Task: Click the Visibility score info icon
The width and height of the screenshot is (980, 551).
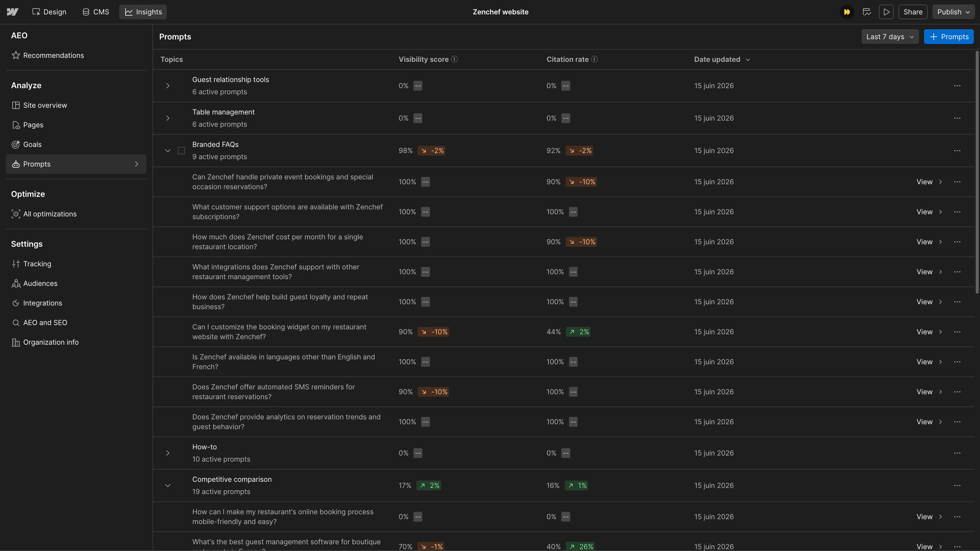Action: [454, 59]
